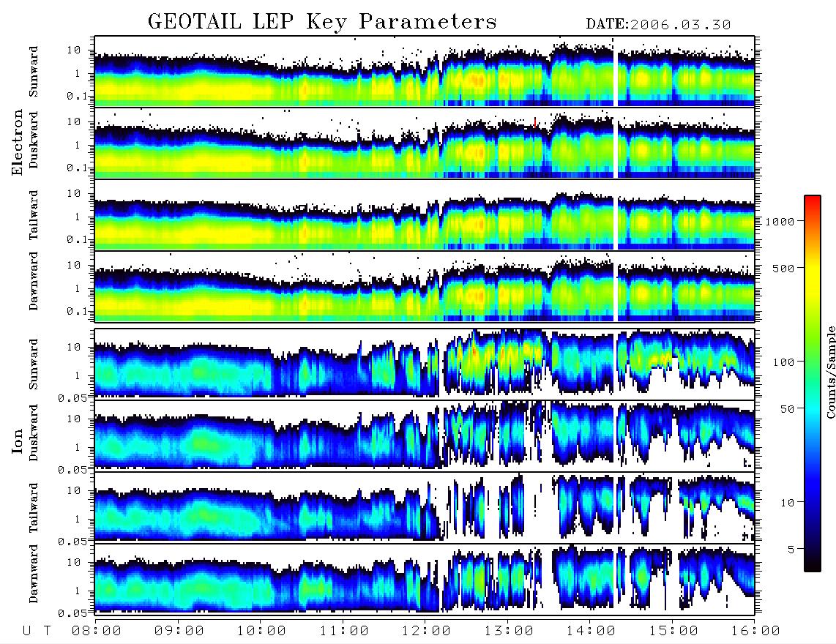The height and width of the screenshot is (644, 836).
Task: Click the "14:00" time tick label
Action: tap(591, 631)
